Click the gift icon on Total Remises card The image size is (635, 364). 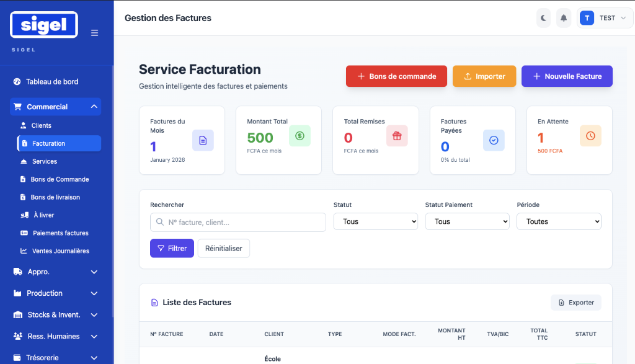(x=397, y=136)
